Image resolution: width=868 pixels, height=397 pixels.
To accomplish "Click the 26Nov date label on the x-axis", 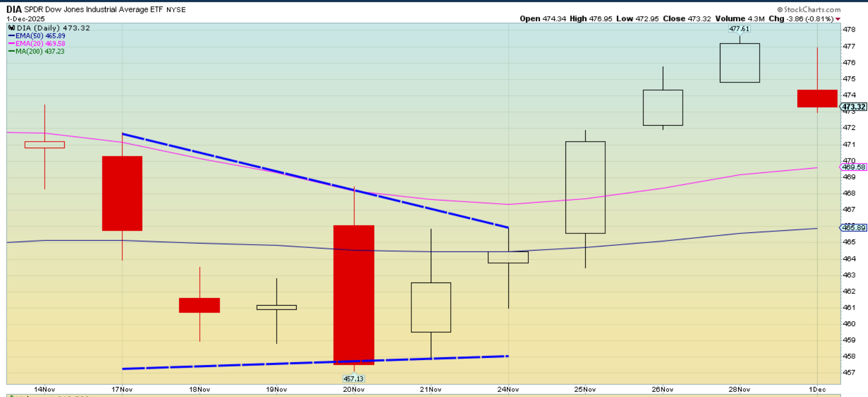I will coord(662,389).
